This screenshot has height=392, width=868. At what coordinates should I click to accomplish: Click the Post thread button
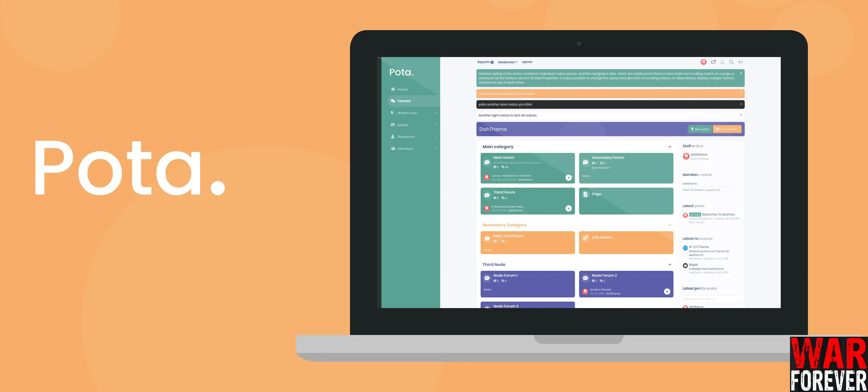tap(727, 129)
